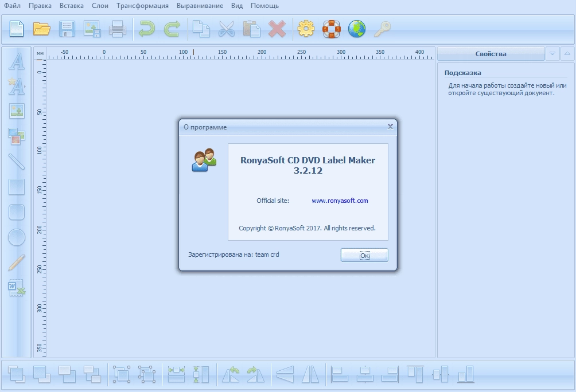Open the Файл menu
This screenshot has width=576, height=392.
tap(12, 6)
